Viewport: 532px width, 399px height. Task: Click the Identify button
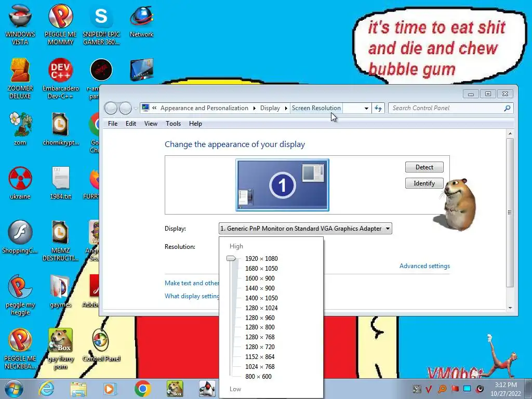pos(424,183)
